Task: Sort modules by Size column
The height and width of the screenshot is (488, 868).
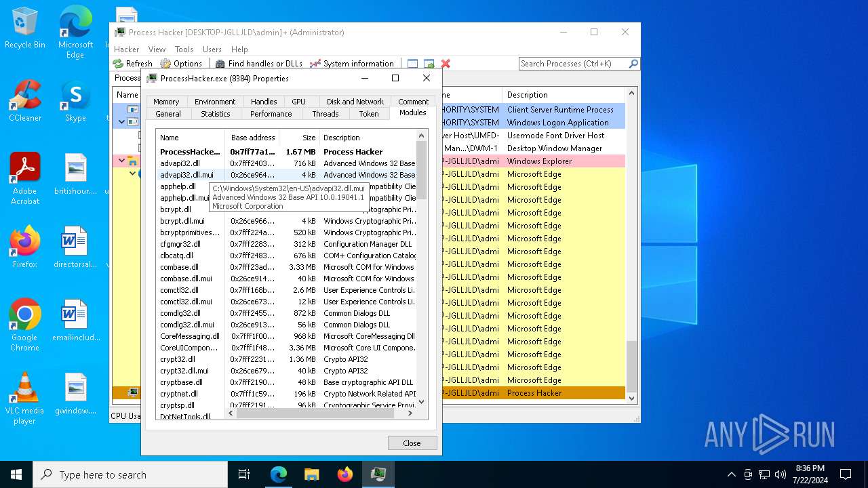Action: 299,138
